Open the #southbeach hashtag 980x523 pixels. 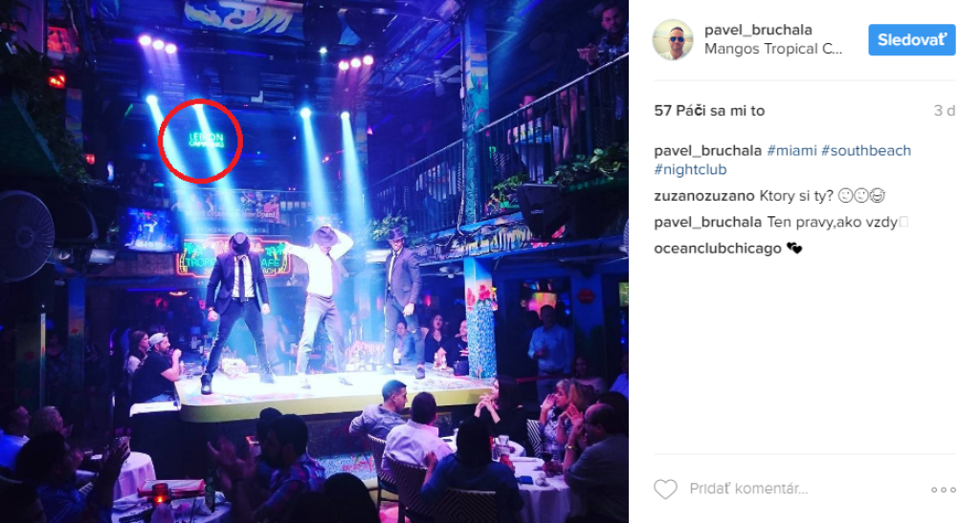(x=865, y=150)
